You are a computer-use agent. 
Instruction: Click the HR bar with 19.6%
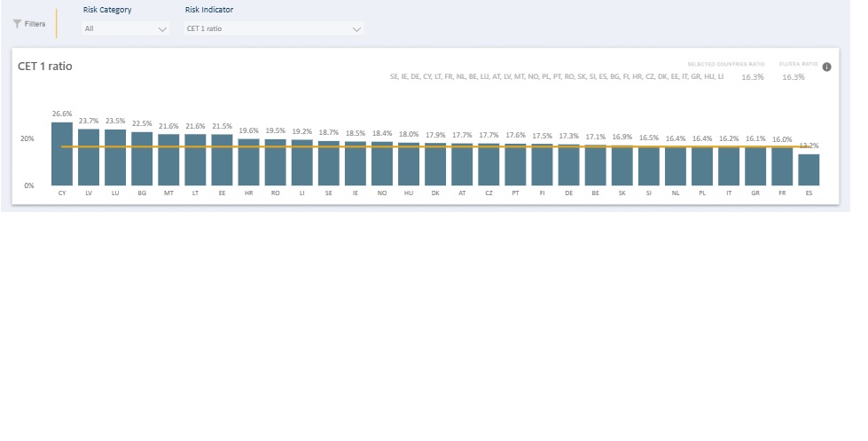tap(248, 162)
